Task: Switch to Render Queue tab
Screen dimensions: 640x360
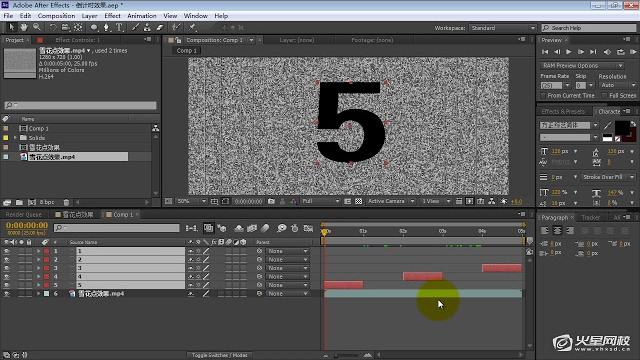Action: click(x=23, y=214)
